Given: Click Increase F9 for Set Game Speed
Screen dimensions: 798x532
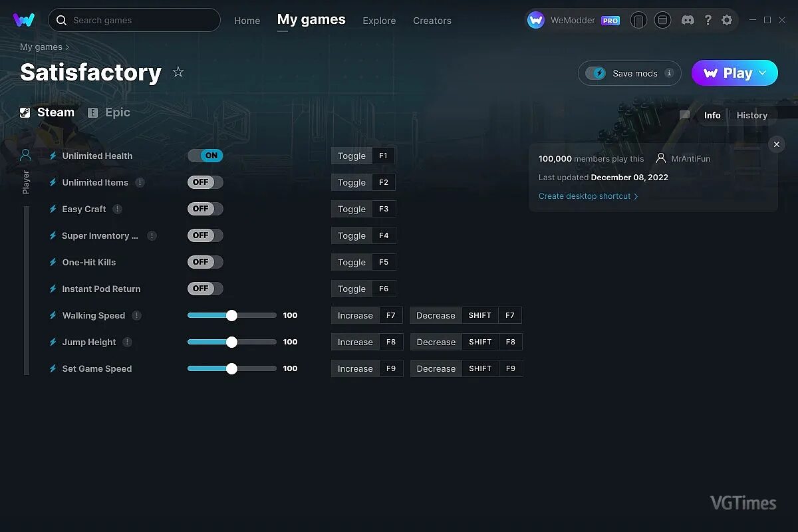Looking at the screenshot, I should pos(367,368).
